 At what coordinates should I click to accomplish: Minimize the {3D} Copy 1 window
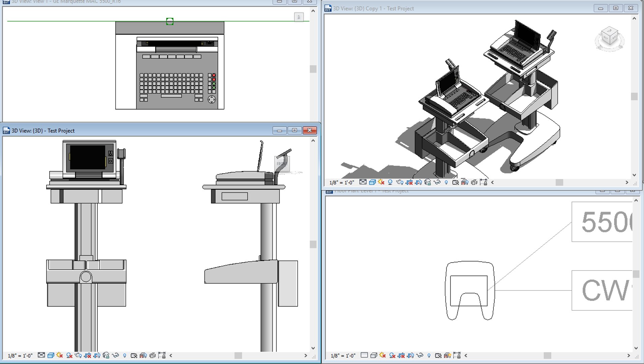(x=601, y=8)
